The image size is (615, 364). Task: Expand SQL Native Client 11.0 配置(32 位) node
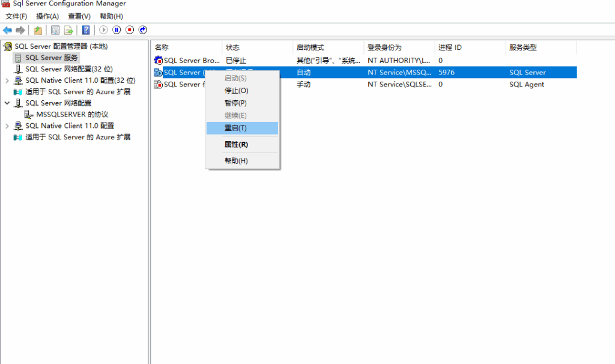pyautogui.click(x=7, y=80)
